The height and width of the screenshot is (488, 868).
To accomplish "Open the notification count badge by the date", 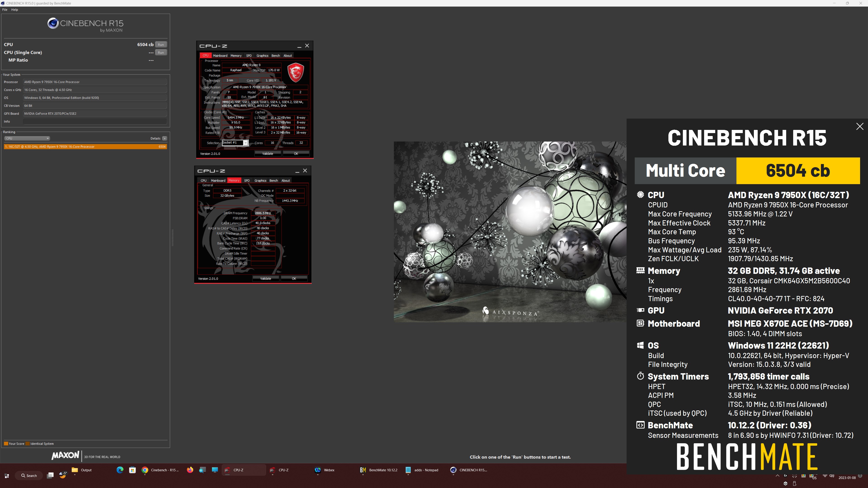I will point(860,476).
